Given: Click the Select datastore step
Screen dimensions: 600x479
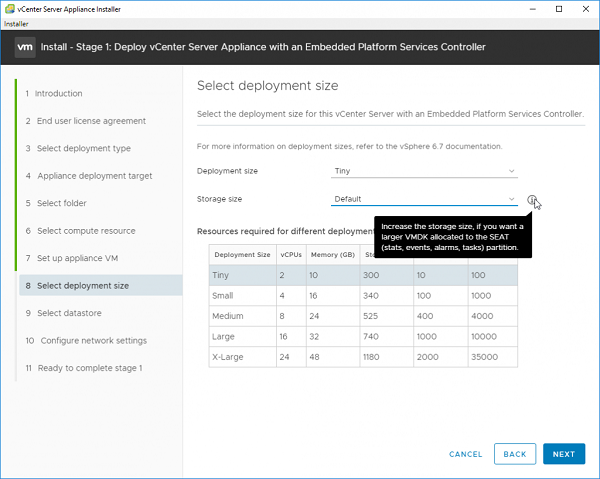Looking at the screenshot, I should pos(64,313).
